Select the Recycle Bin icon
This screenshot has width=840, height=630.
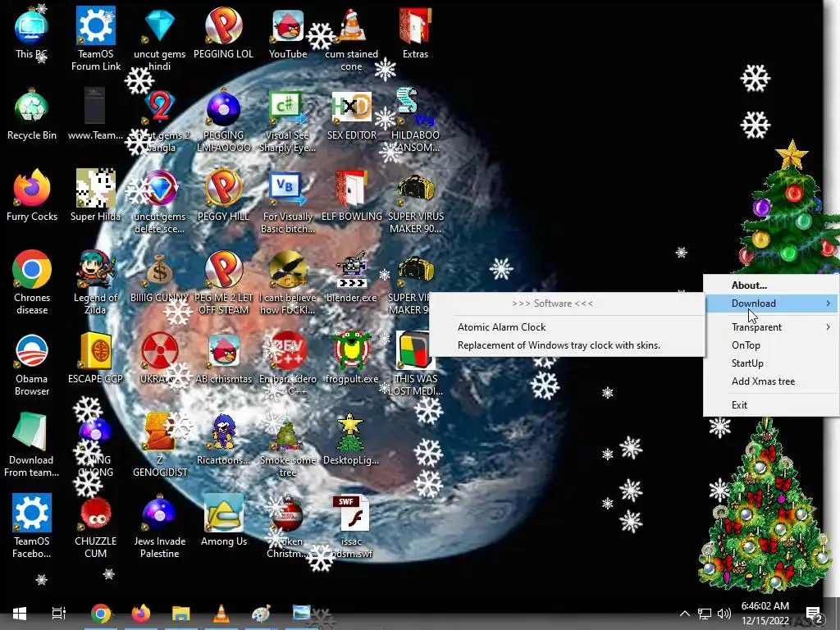(32, 115)
